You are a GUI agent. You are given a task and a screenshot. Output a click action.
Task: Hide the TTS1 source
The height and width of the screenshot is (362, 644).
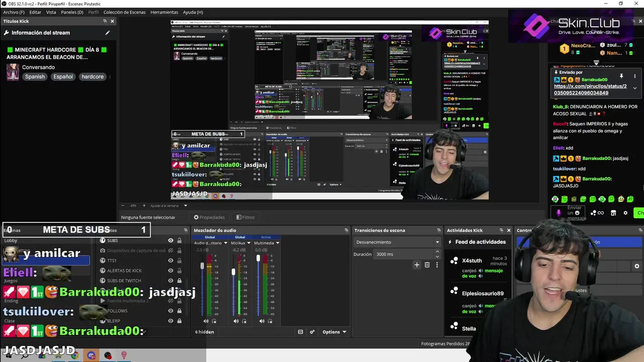coord(171,260)
